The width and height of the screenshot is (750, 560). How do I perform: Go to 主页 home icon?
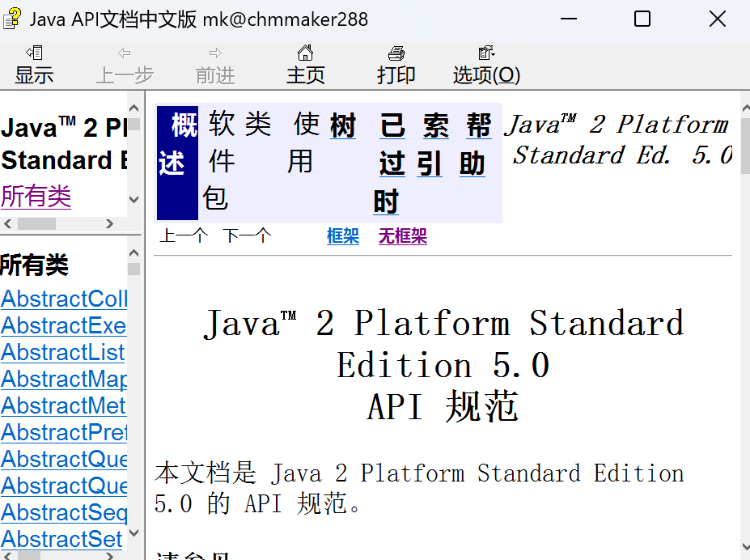coord(305,52)
